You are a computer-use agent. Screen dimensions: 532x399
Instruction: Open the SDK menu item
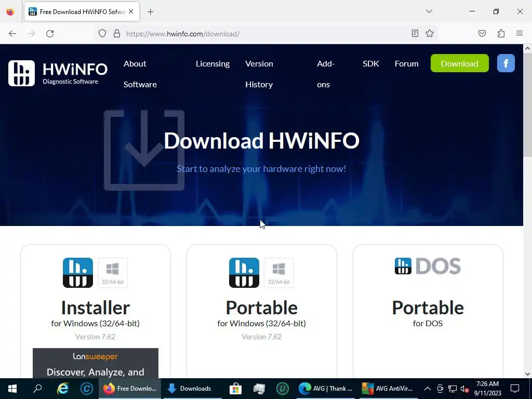[371, 63]
